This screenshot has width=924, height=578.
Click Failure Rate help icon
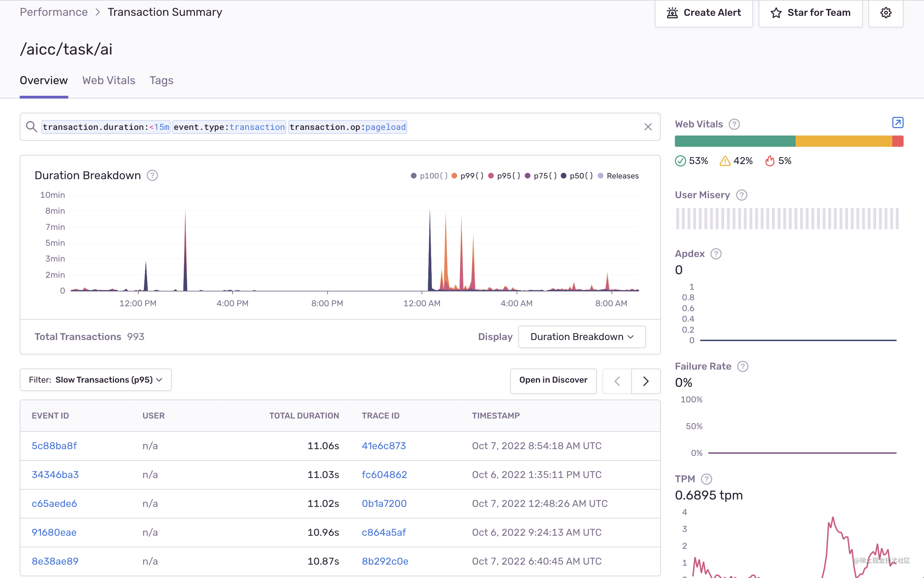click(742, 366)
